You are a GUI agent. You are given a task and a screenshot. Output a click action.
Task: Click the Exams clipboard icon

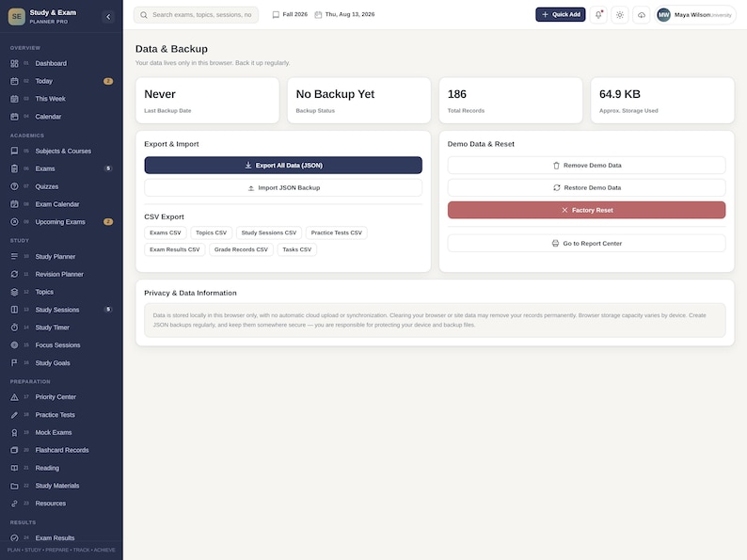click(14, 168)
